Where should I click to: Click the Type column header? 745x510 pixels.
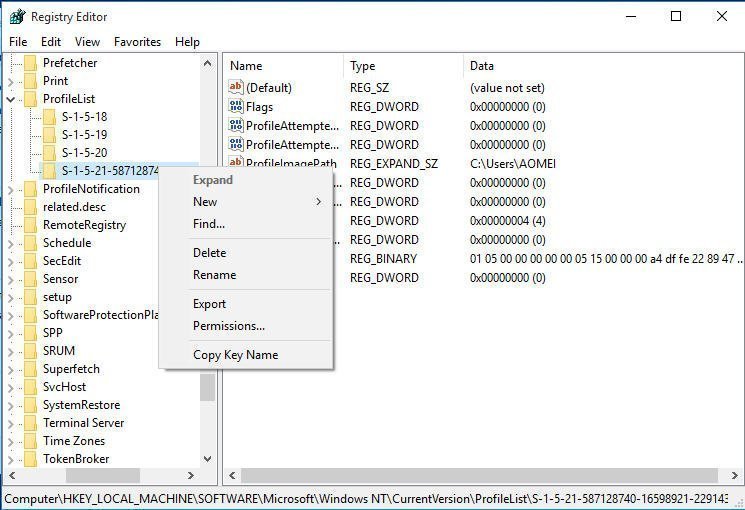tap(363, 66)
